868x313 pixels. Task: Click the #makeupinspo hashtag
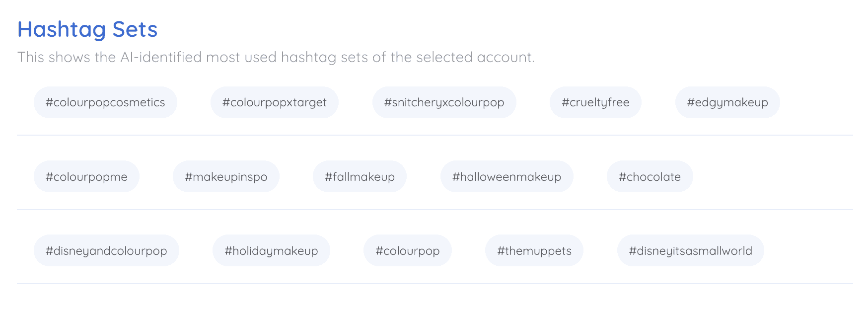pyautogui.click(x=226, y=176)
